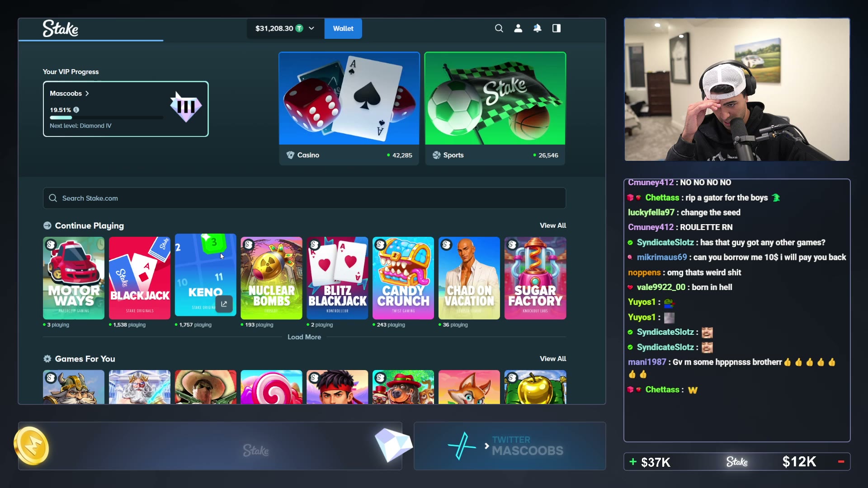Open the Sports banner image

click(x=495, y=99)
